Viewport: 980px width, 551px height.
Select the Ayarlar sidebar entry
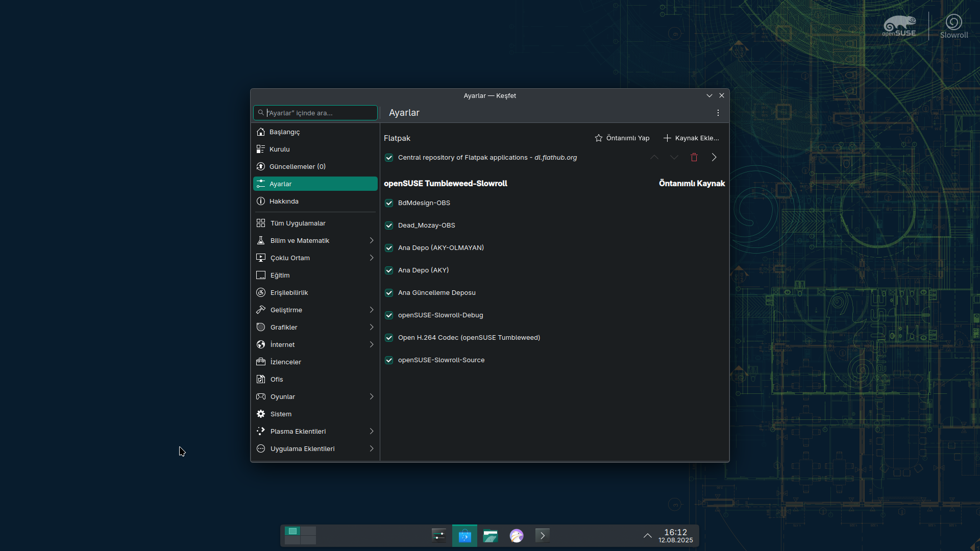pos(315,184)
